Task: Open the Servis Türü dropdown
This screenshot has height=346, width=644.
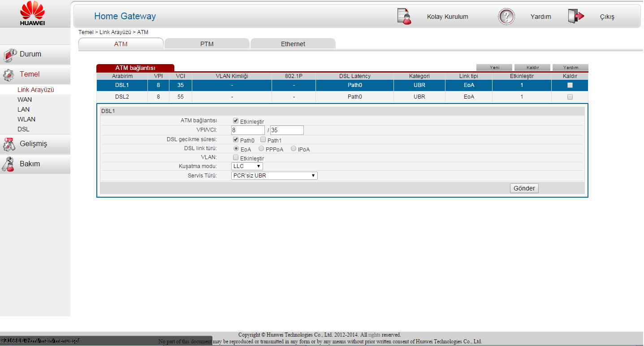Action: tap(274, 176)
